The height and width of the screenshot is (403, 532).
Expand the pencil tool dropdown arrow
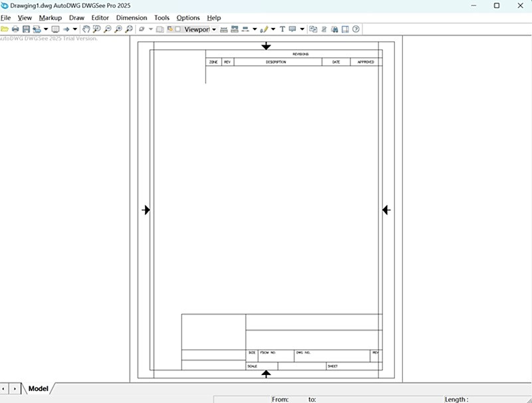(x=273, y=29)
